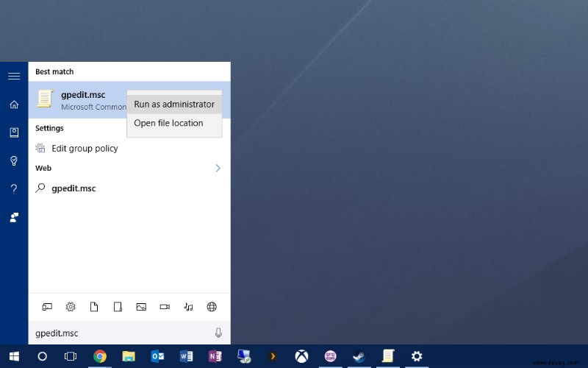Filter search by Settings gear icon
The image size is (588, 368).
click(x=71, y=307)
